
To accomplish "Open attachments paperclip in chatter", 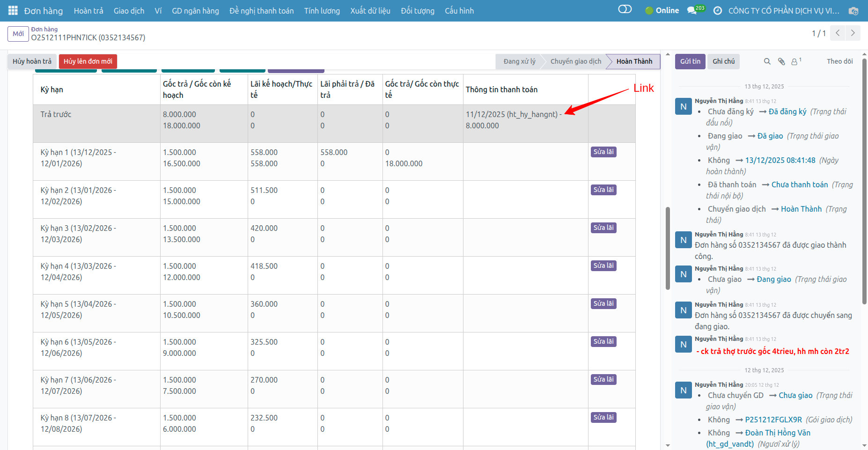I will (781, 61).
